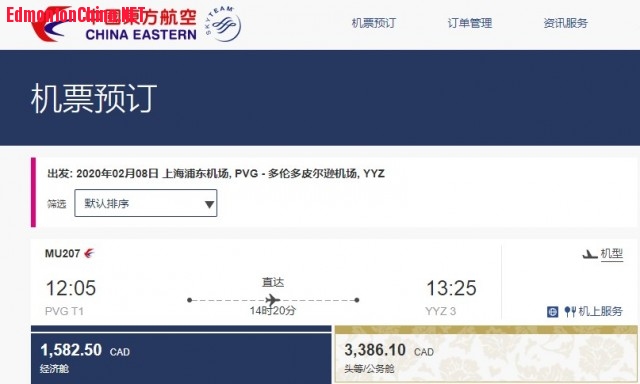Click the fork and knife meal icon
The image size is (640, 384).
570,312
